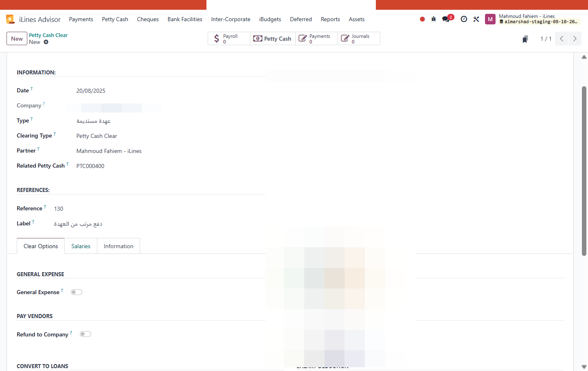Toggle the Refund to Company switch
The width and height of the screenshot is (588, 371).
click(86, 334)
